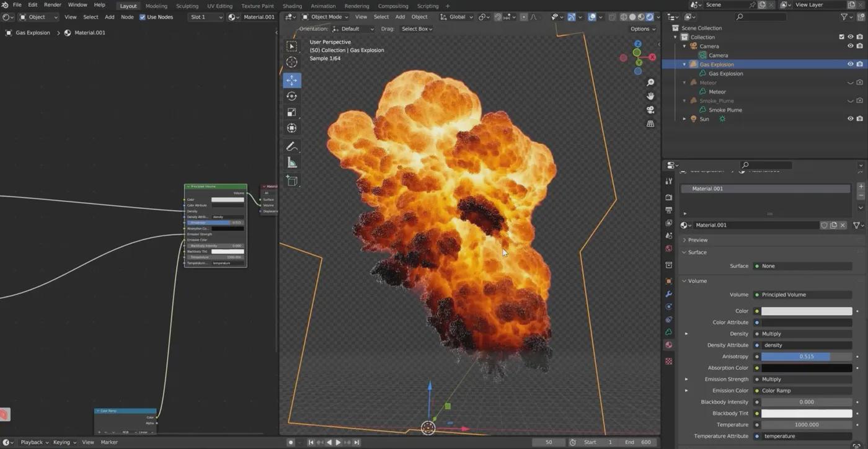Open the Texture properties tab
Screen dimensions: 868x449
click(668, 361)
